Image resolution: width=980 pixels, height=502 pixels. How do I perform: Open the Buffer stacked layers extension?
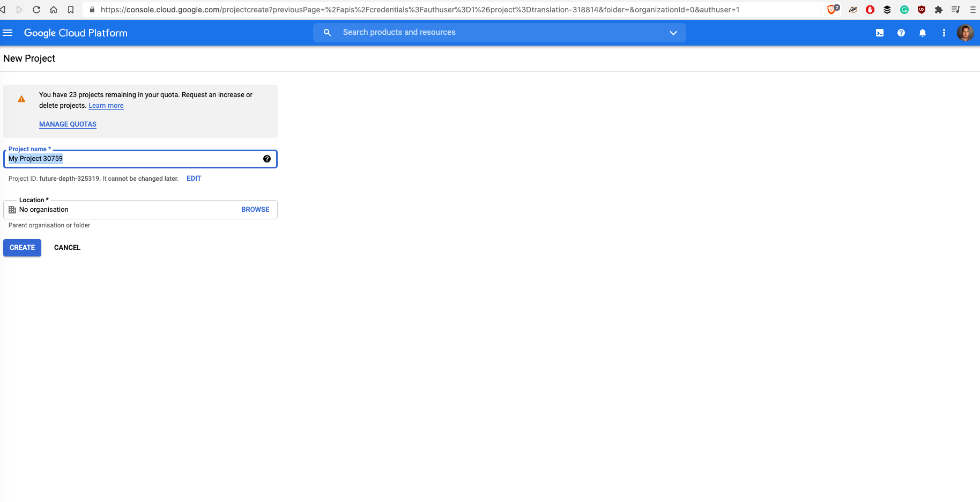(887, 10)
